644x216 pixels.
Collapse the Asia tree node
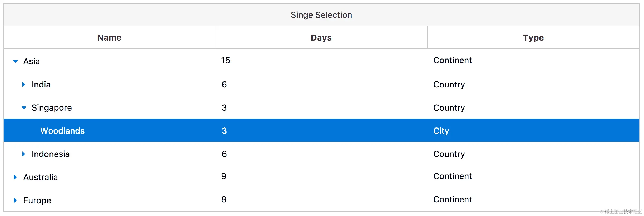[16, 61]
